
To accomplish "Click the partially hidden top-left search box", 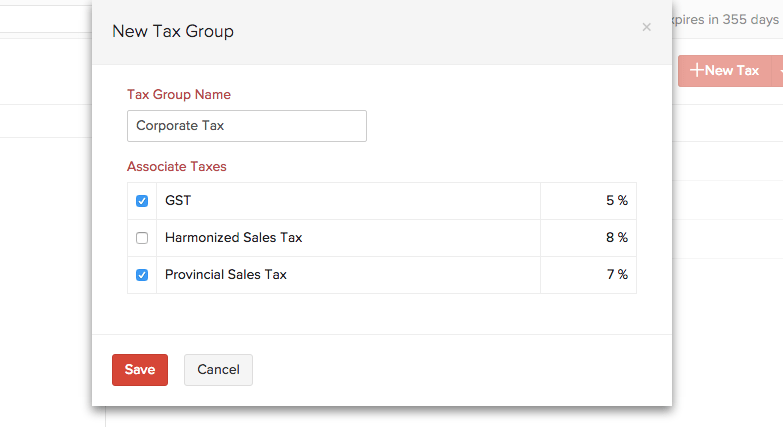I will coord(45,18).
